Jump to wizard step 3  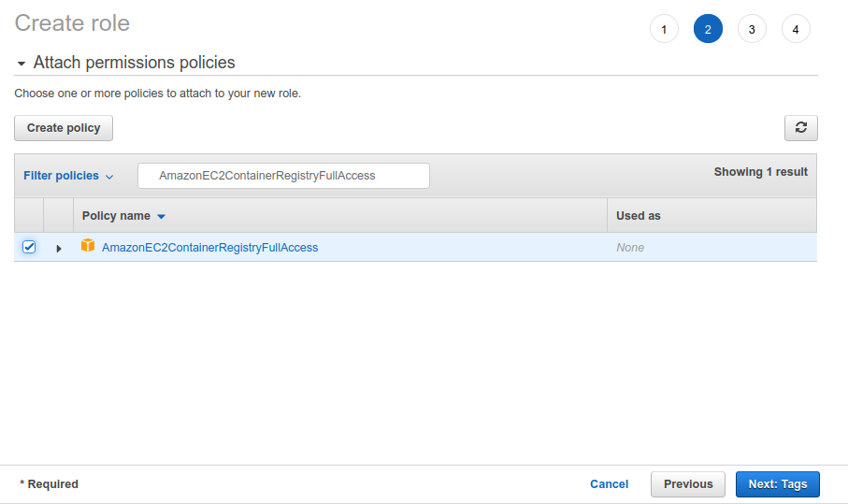(x=752, y=29)
